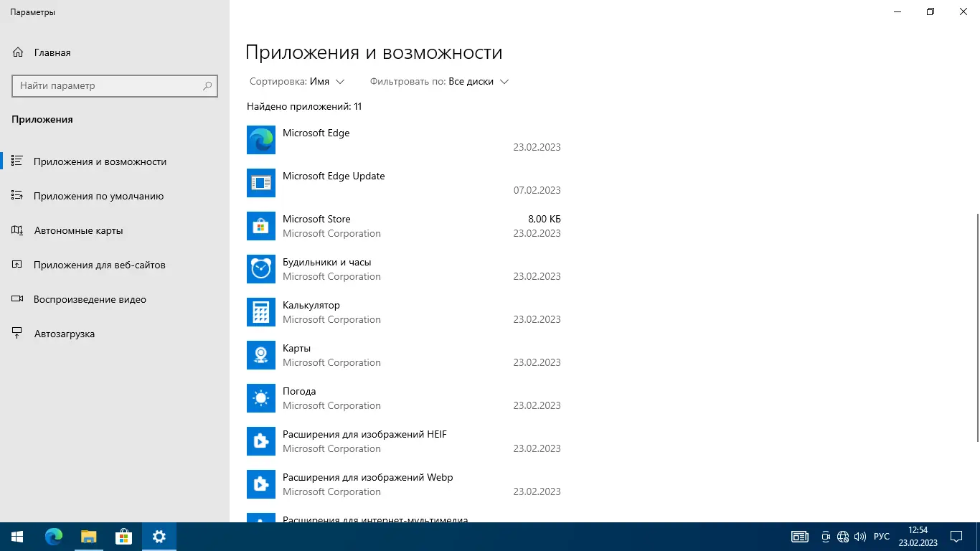Click the home icon next to Главная
Screen dimensions: 980x551
[x=18, y=52]
